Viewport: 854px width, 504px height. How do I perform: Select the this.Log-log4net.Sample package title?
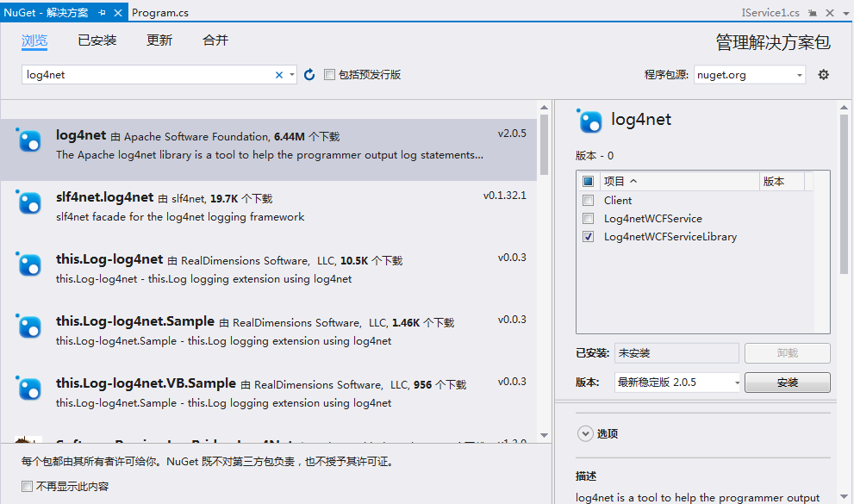tap(135, 321)
